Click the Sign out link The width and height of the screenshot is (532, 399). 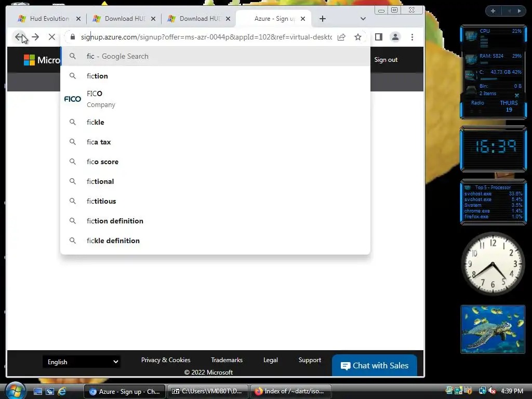386,60
